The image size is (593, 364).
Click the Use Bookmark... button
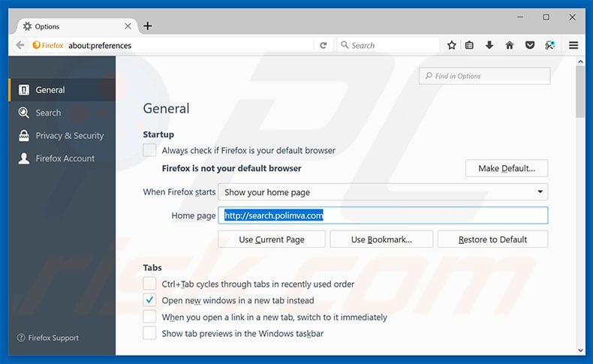pyautogui.click(x=381, y=239)
